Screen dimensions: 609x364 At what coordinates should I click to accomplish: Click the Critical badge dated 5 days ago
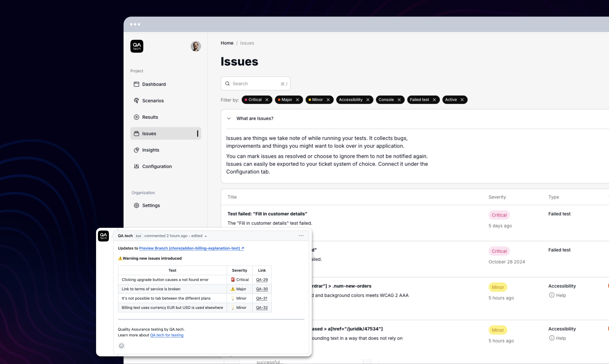pyautogui.click(x=499, y=215)
